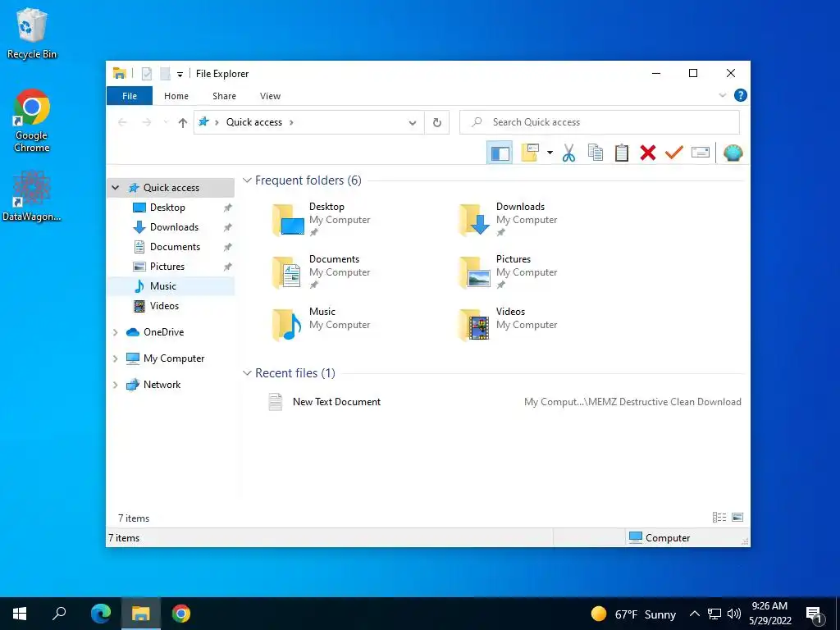Image resolution: width=840 pixels, height=630 pixels.
Task: Go up one level with the Up arrow
Action: coord(183,123)
